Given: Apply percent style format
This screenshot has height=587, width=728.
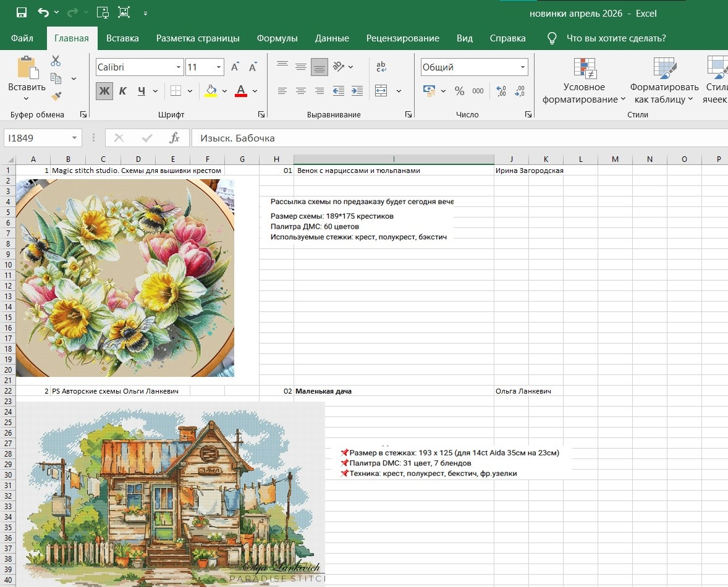Looking at the screenshot, I should tap(460, 91).
